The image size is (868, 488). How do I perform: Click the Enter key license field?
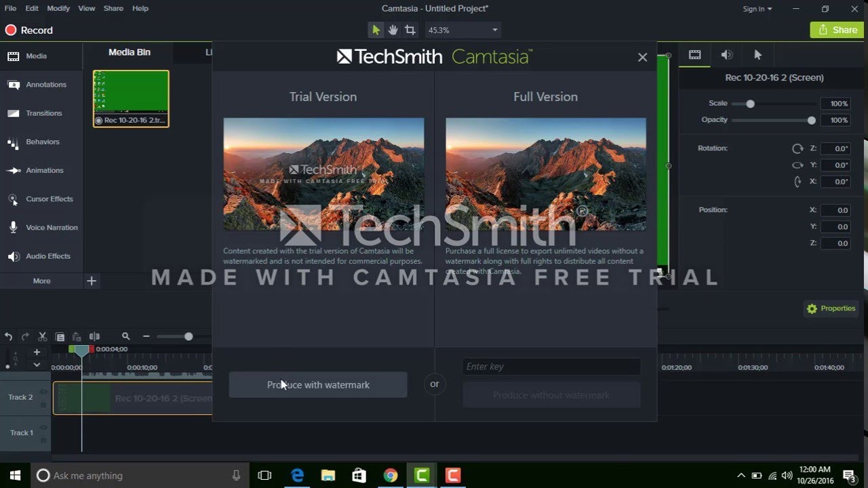point(551,367)
